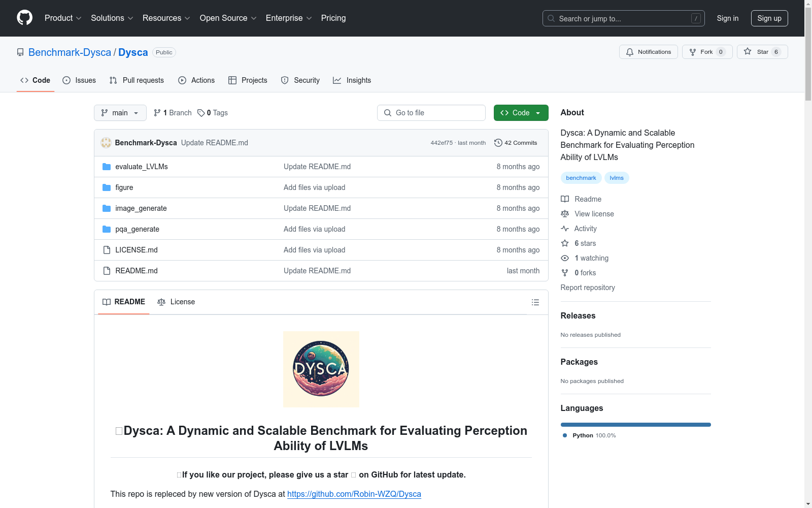Screen dimensions: 812x508
Task: Click the magnifier icon in Go to file
Action: pos(388,113)
